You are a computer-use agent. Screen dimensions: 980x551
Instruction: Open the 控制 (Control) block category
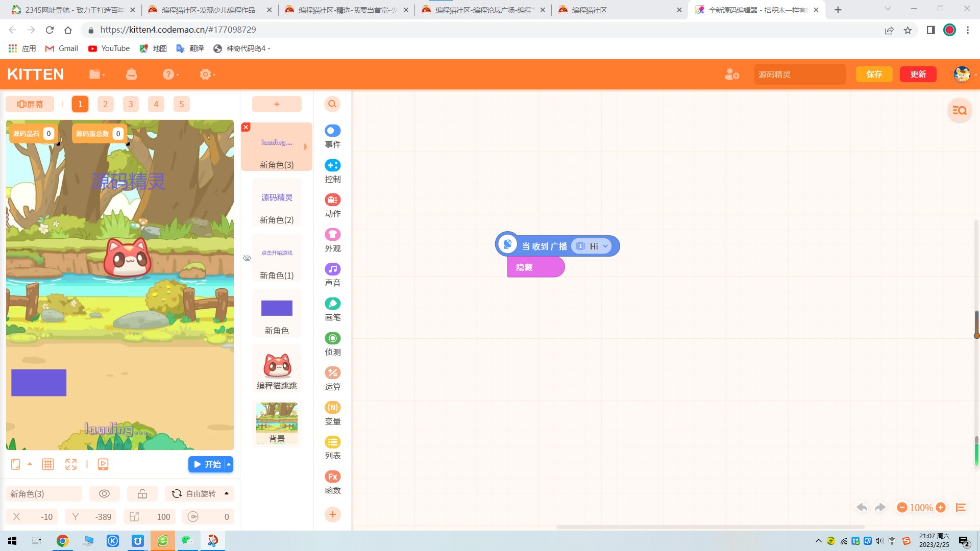(x=332, y=171)
